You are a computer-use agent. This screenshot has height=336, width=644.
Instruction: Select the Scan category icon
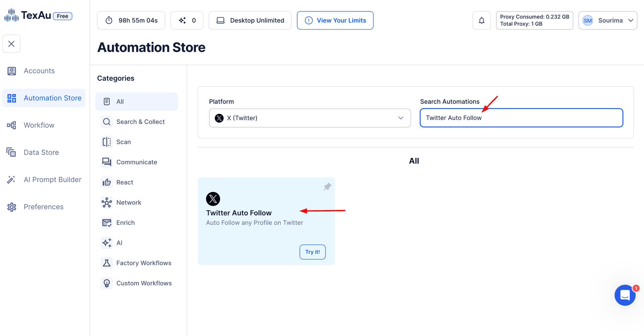pyautogui.click(x=107, y=142)
